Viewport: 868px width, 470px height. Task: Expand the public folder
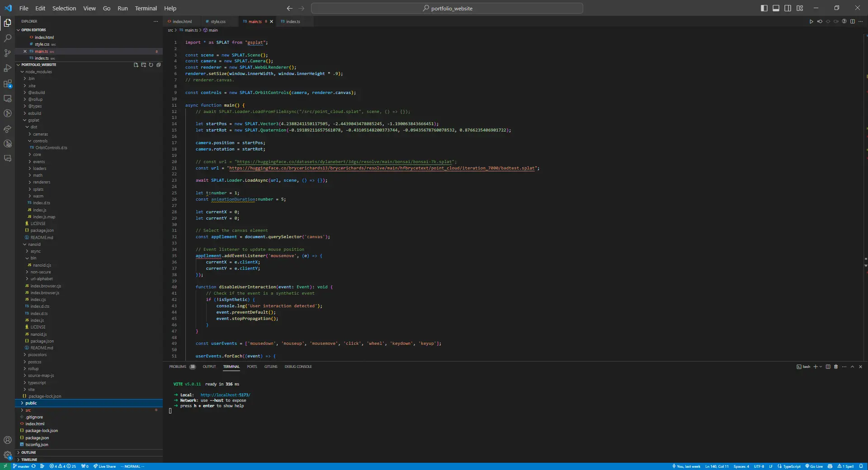pos(31,403)
